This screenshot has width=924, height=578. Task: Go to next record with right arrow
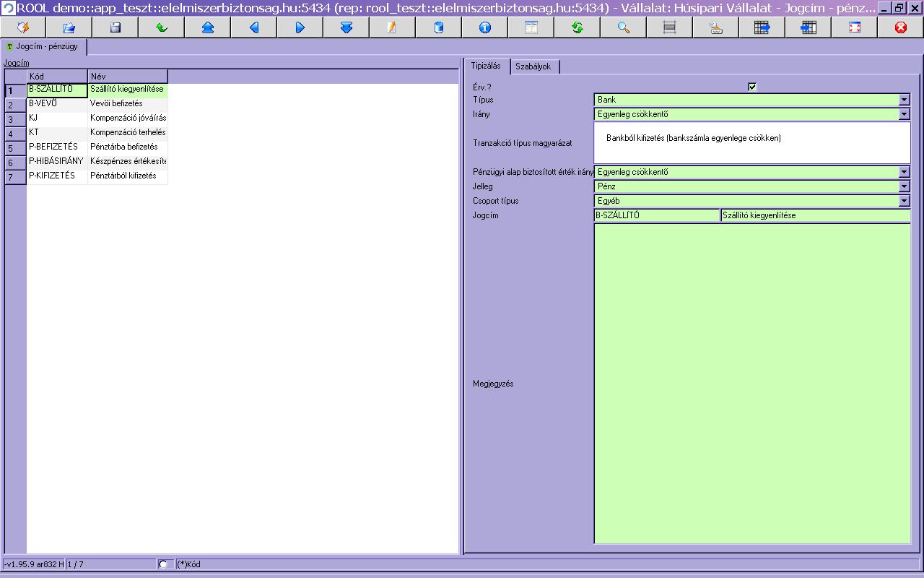tap(300, 27)
